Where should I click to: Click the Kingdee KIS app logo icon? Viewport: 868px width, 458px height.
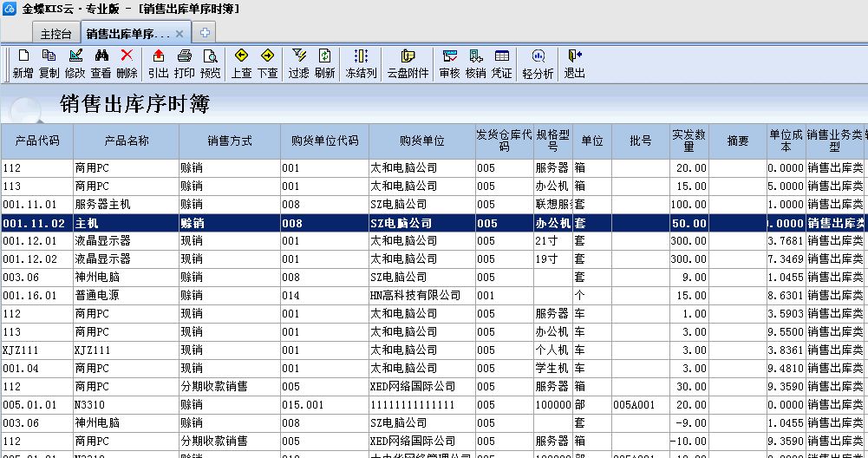[10, 9]
